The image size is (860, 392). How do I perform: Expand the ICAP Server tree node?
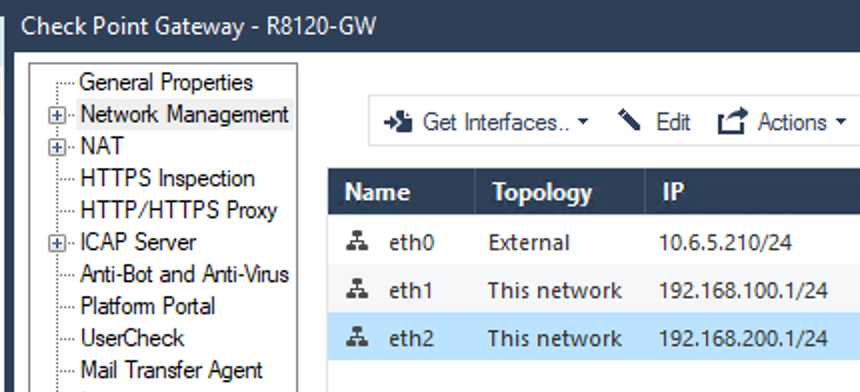[x=57, y=243]
